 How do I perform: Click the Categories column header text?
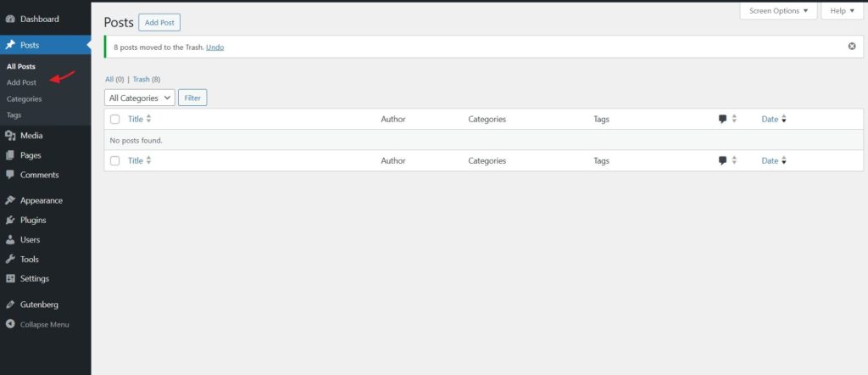click(487, 119)
